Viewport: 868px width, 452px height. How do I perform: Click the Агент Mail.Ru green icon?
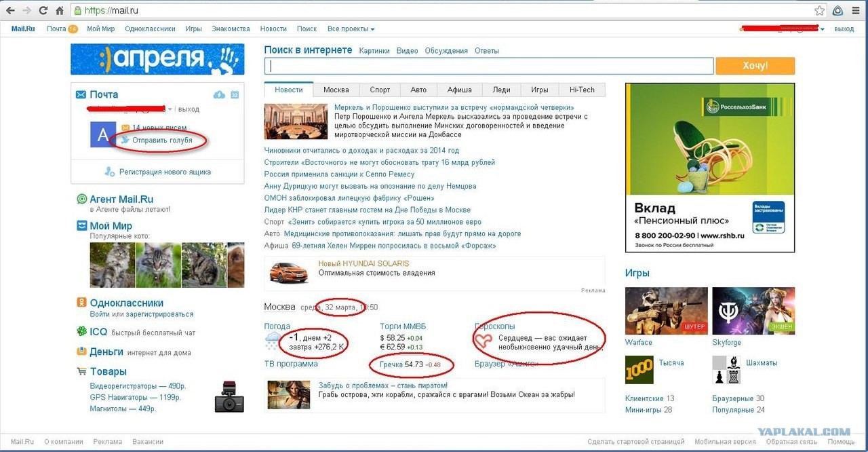click(82, 199)
